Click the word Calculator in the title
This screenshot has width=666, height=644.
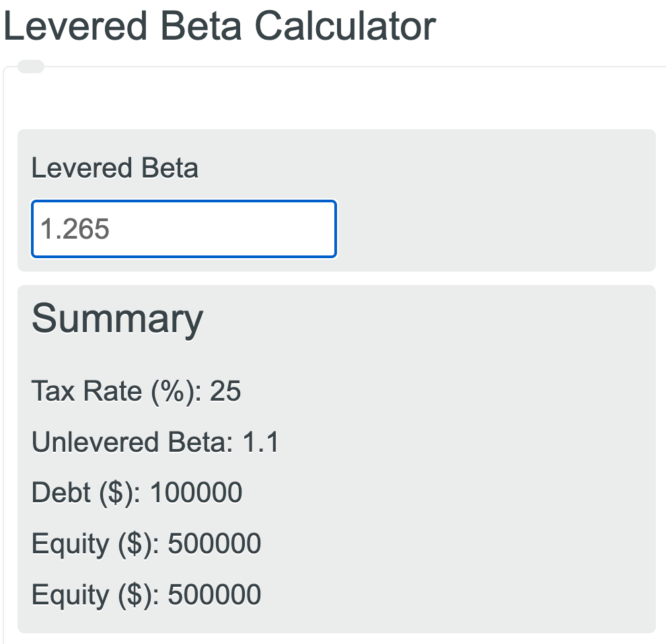tap(345, 27)
